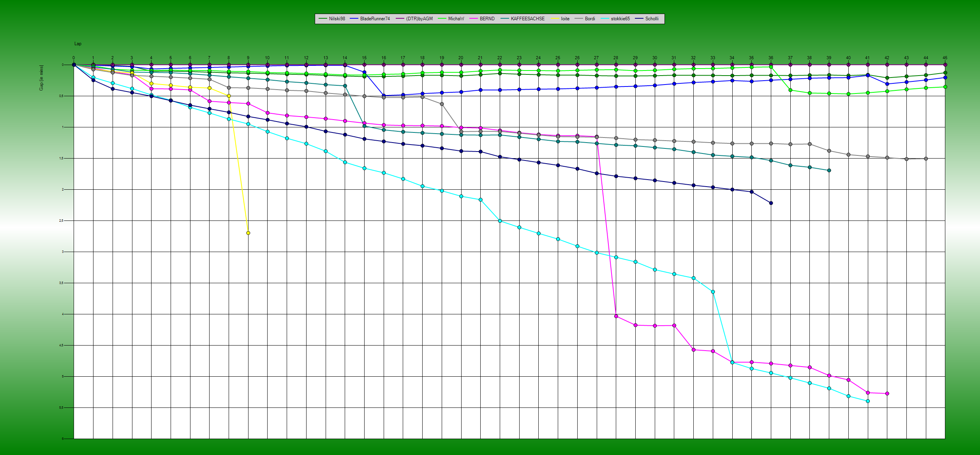Select the Nilski98 legend color marker

(323, 18)
